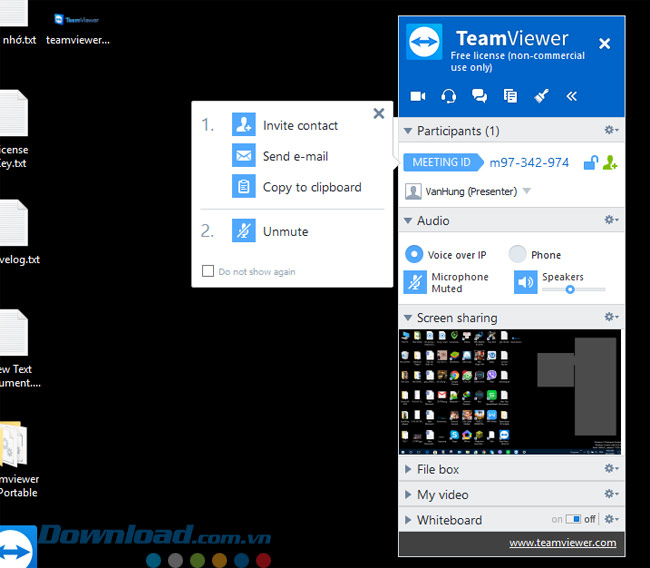Viewport: 650px width, 568px height.
Task: Check the Do not show again box
Action: point(208,271)
